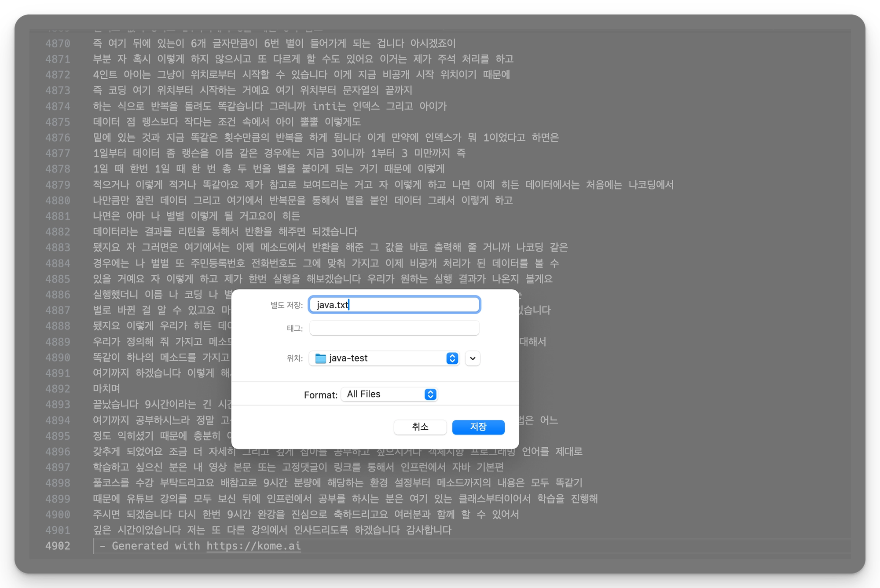Click the text on line 4892 마치며
The image size is (880, 588).
[106, 389]
